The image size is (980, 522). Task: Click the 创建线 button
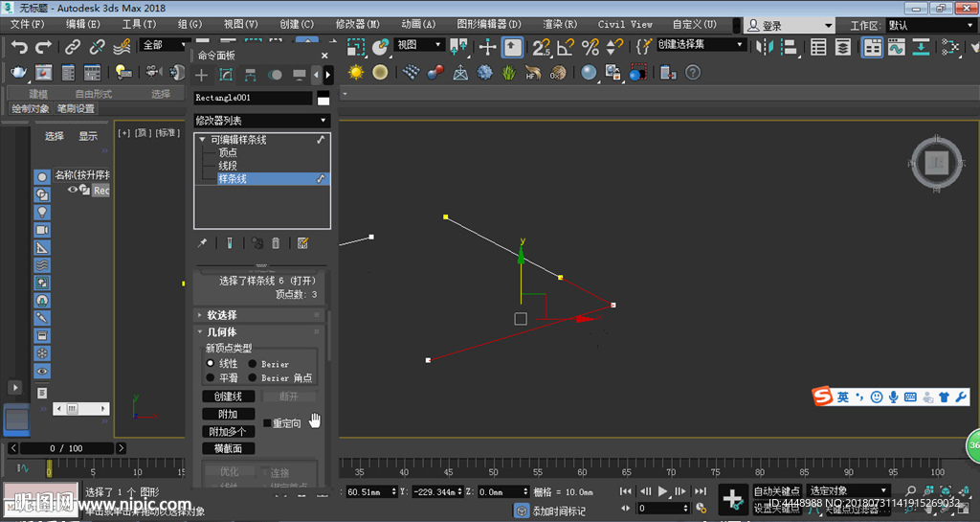pyautogui.click(x=228, y=397)
